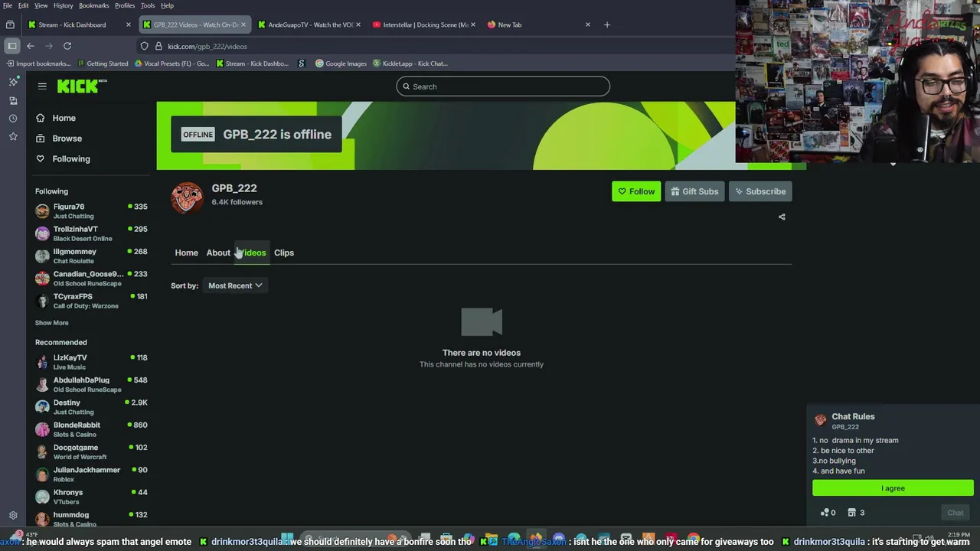This screenshot has width=980, height=551.
Task: Reload the current page
Action: (x=67, y=46)
